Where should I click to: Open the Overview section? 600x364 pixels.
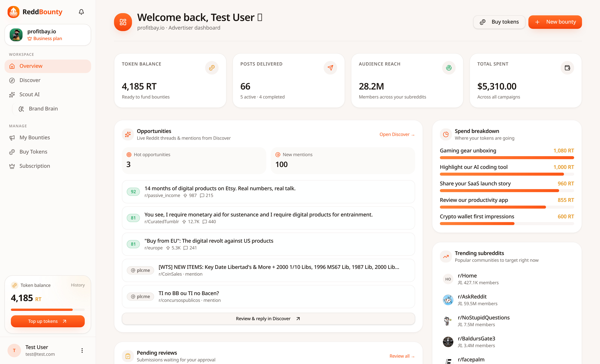[x=48, y=66]
